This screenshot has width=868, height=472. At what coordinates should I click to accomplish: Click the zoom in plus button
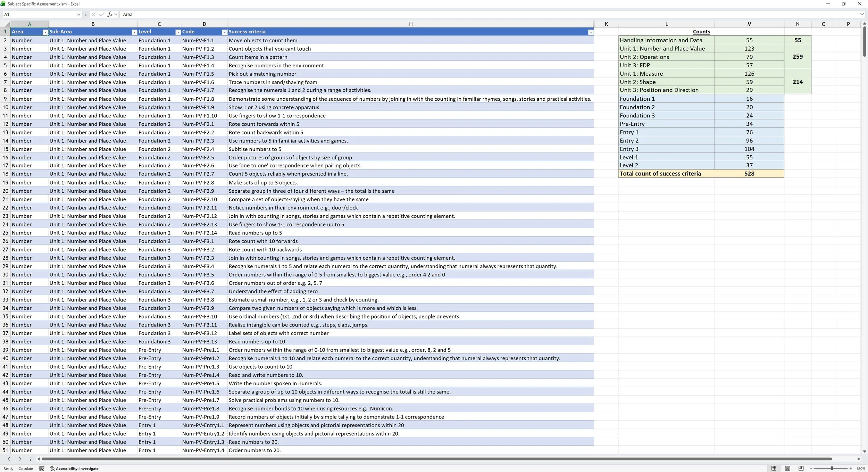coord(851,469)
